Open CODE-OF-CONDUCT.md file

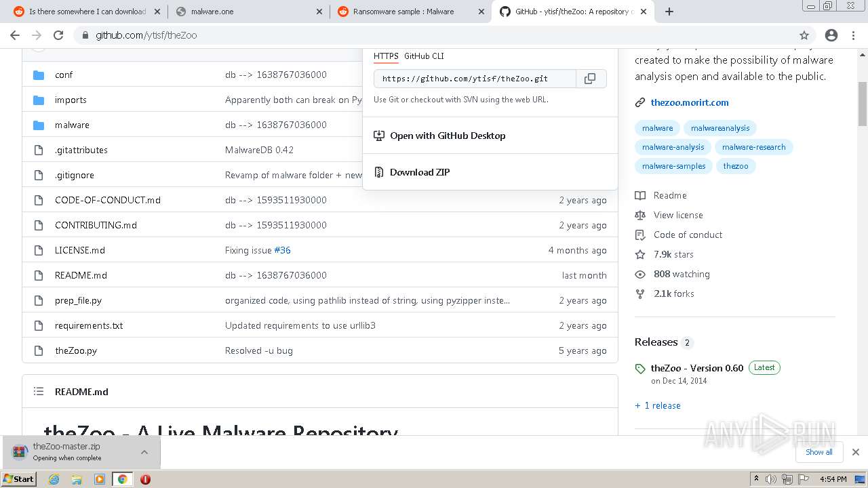click(x=108, y=200)
